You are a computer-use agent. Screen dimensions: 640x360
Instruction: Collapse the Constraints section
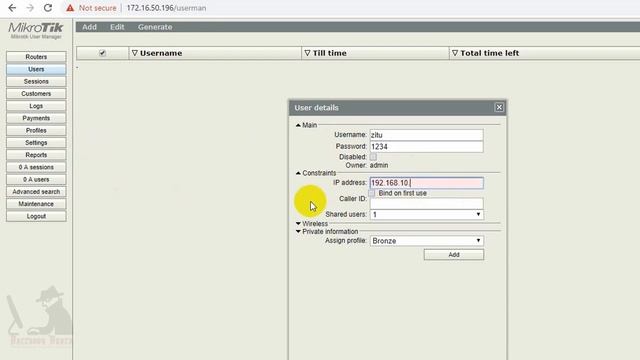(298, 173)
